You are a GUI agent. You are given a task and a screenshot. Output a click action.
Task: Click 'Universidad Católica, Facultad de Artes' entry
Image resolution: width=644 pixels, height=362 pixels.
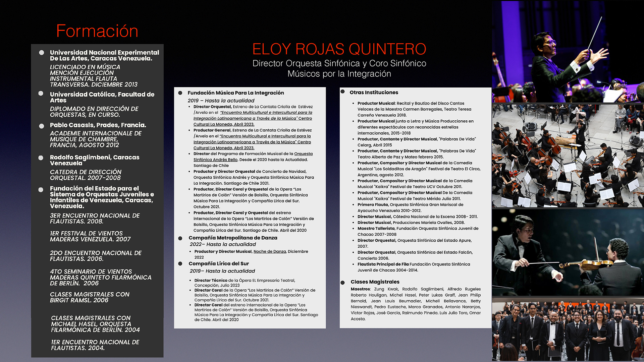(102, 97)
